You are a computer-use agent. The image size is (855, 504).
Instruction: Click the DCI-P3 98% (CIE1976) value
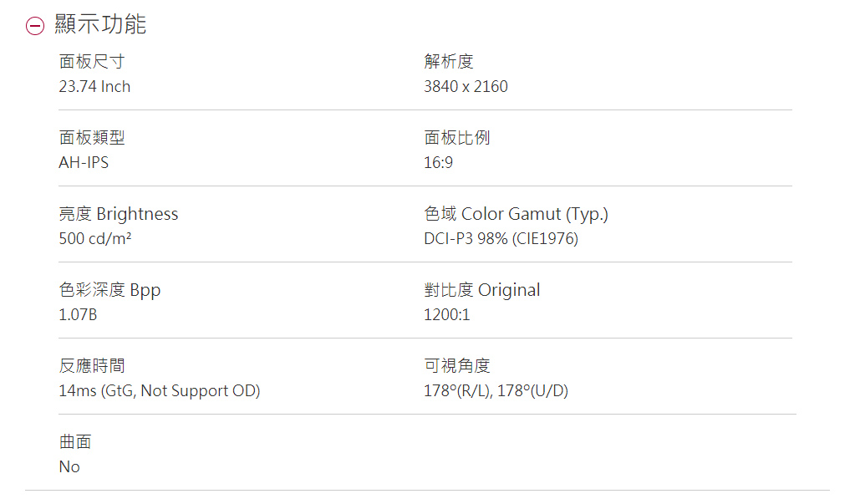(x=501, y=239)
